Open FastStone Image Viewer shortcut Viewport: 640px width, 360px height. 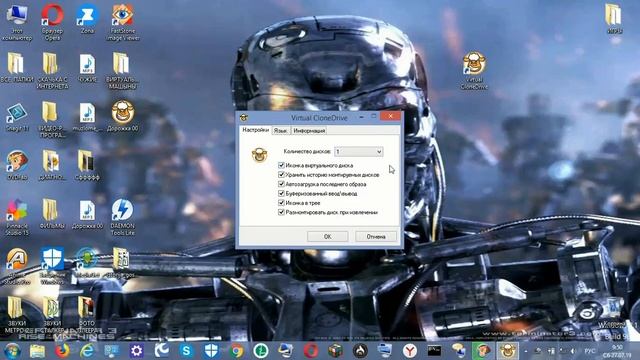122,21
